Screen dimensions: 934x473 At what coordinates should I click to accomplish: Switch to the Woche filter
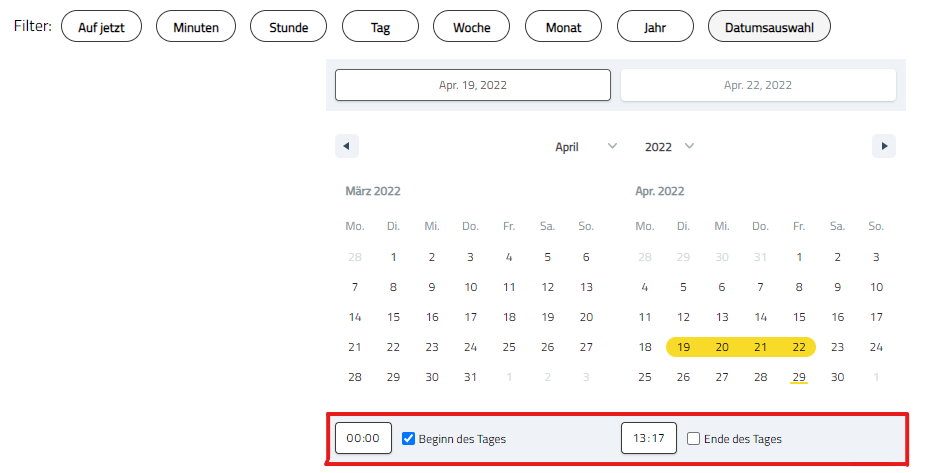pyautogui.click(x=471, y=27)
